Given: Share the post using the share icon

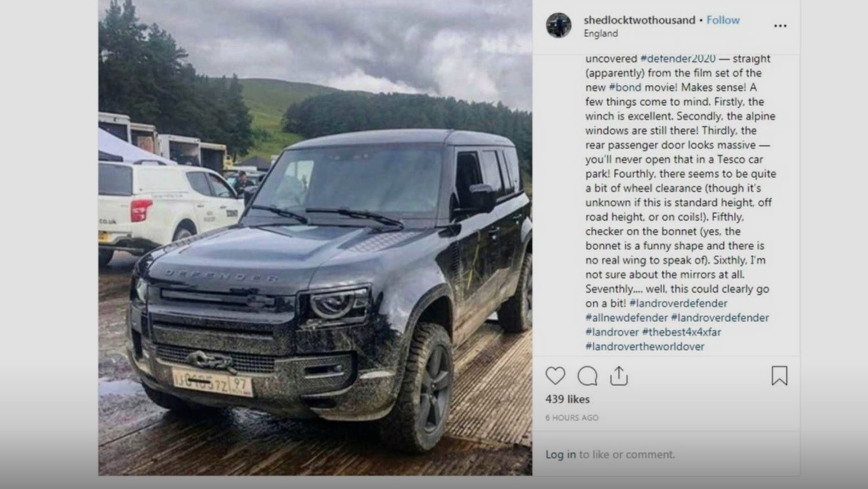Looking at the screenshot, I should click(x=618, y=376).
